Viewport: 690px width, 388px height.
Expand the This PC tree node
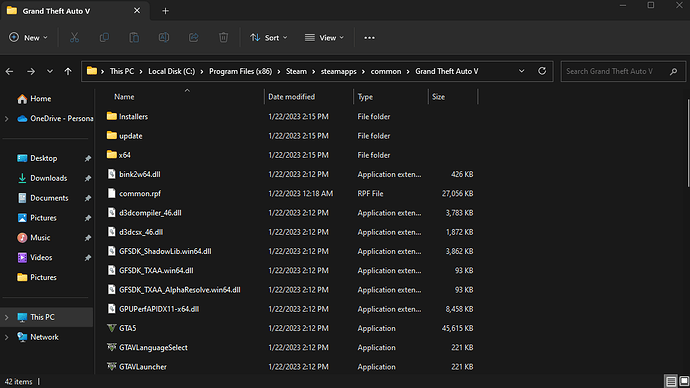click(x=7, y=317)
